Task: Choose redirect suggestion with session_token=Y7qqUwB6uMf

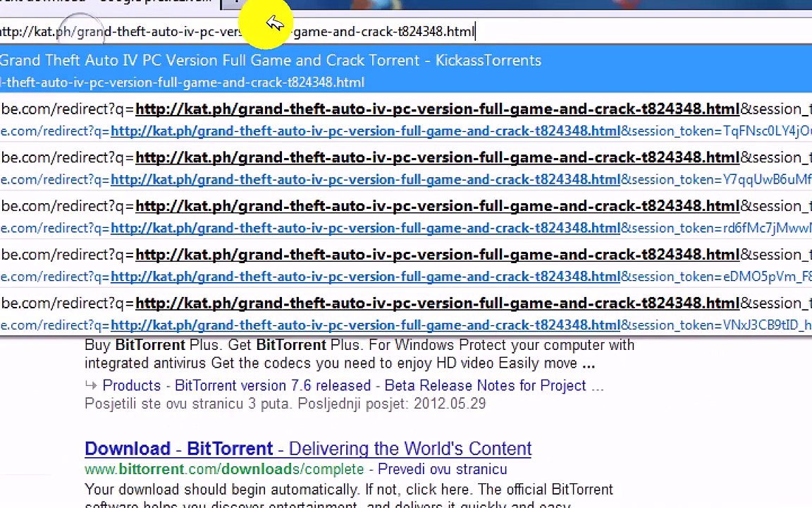Action: click(406, 168)
